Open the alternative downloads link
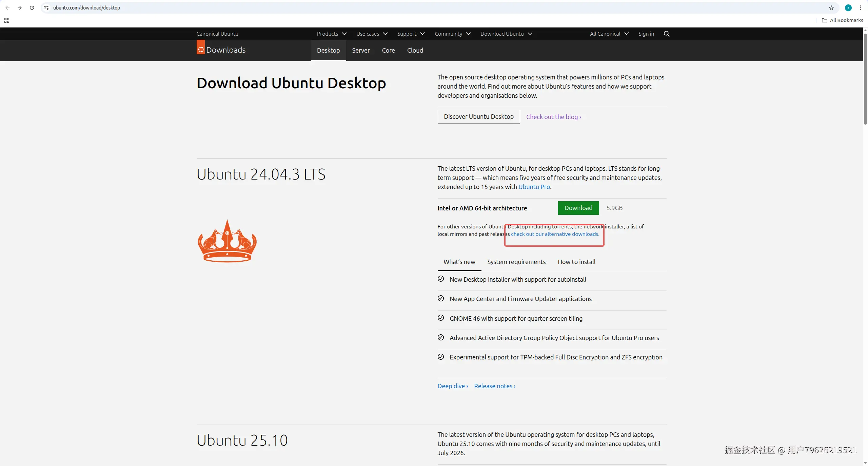 pos(554,234)
